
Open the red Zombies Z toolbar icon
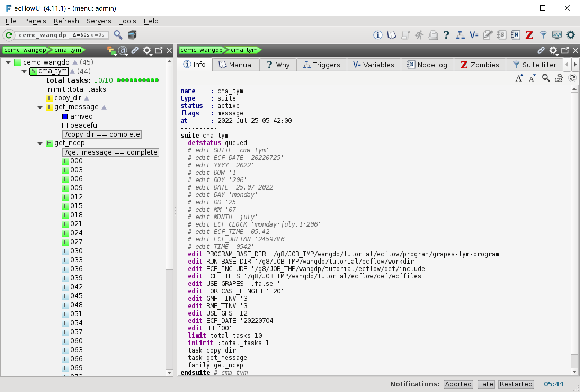coord(529,35)
